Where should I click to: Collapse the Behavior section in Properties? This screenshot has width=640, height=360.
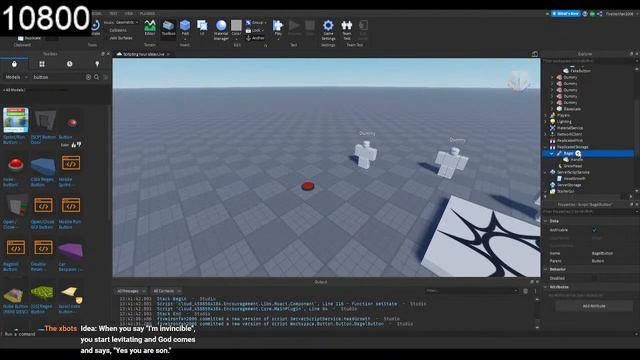pyautogui.click(x=546, y=269)
